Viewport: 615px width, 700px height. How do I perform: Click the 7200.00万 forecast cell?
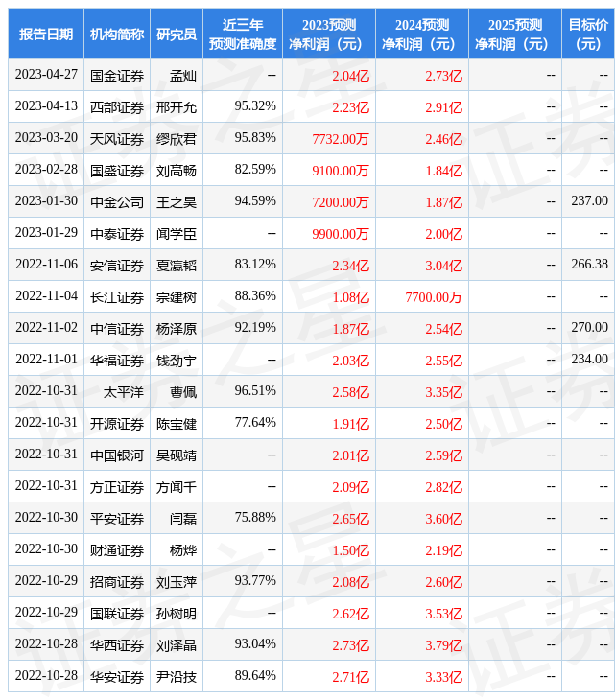341,202
